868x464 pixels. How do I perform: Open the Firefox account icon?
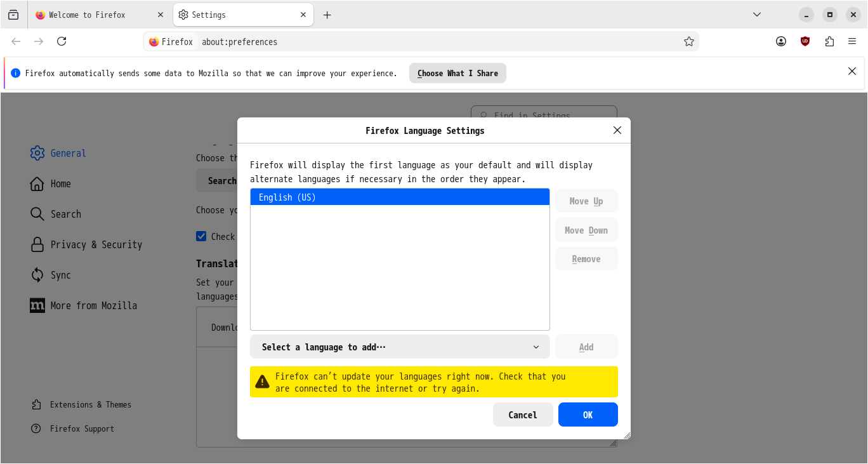pyautogui.click(x=781, y=41)
